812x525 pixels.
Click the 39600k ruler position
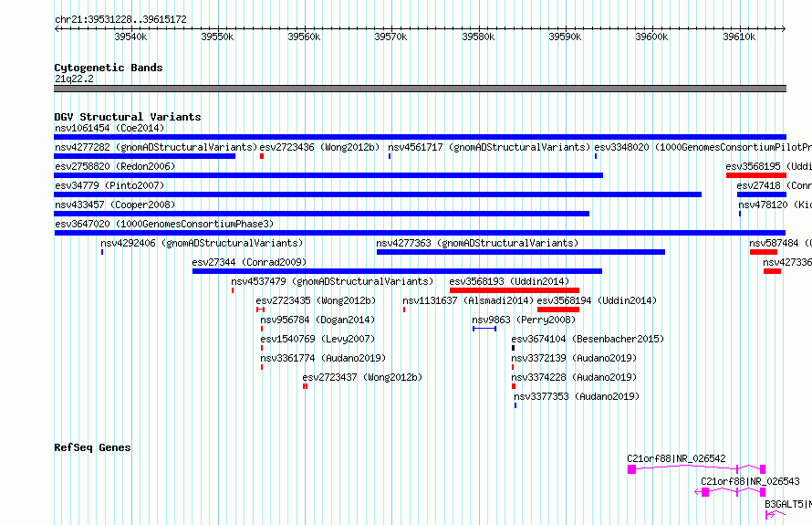coord(651,37)
